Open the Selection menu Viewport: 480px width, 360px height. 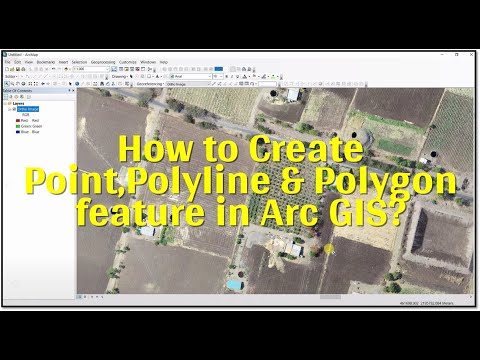(79, 62)
